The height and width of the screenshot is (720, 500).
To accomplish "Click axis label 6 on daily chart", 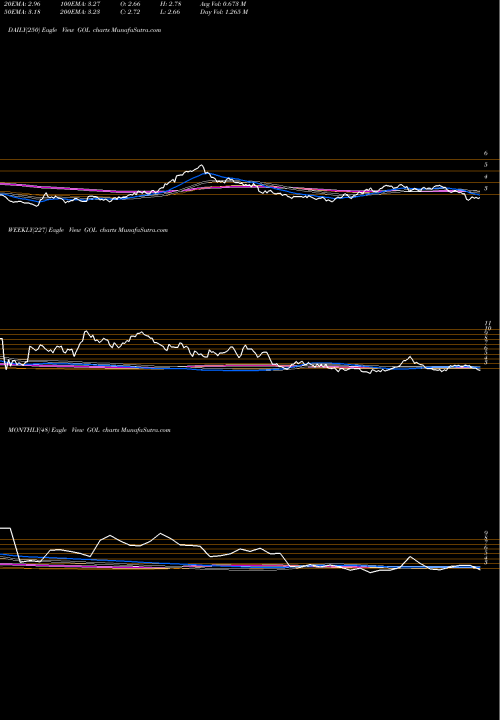I will pyautogui.click(x=486, y=153).
